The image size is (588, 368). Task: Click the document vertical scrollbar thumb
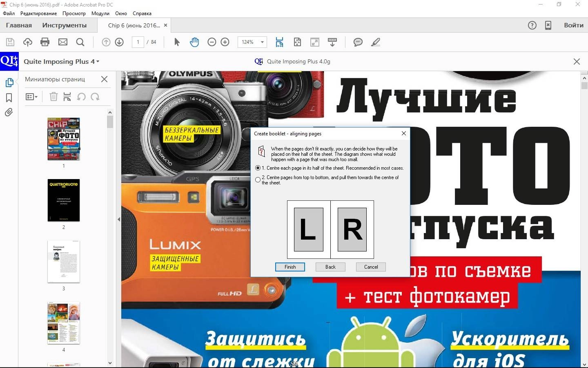(584, 86)
